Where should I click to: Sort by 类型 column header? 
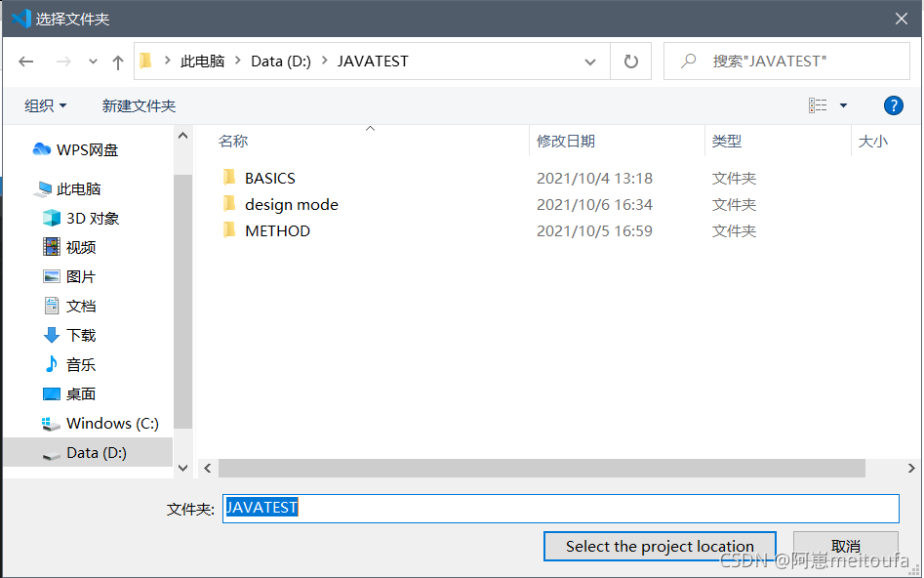(x=727, y=141)
